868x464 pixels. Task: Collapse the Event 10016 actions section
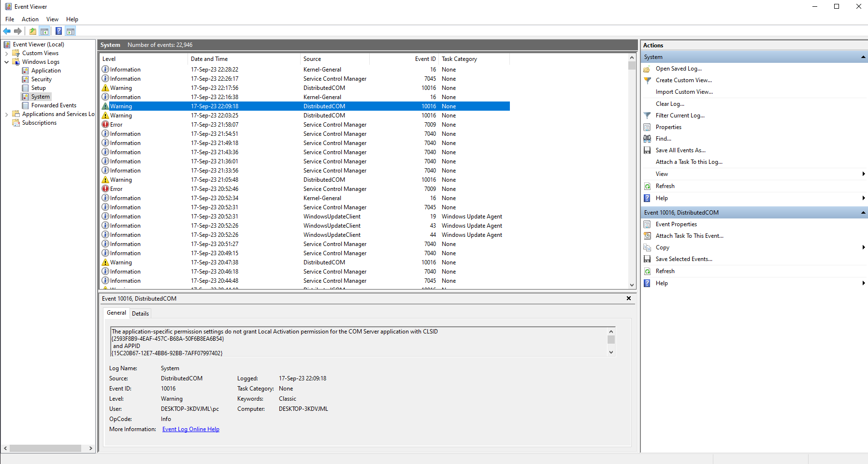click(x=863, y=213)
